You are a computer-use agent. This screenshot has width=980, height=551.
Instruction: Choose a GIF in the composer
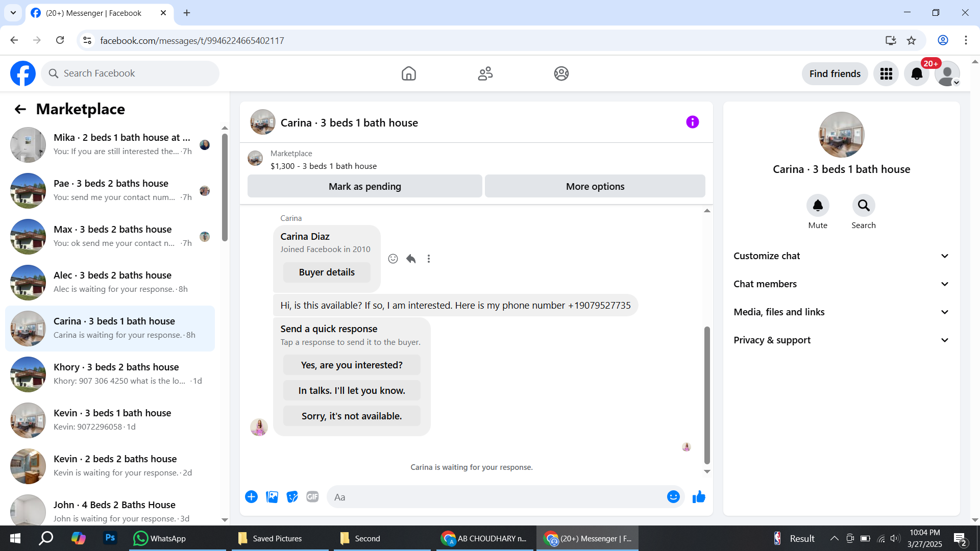click(x=312, y=497)
